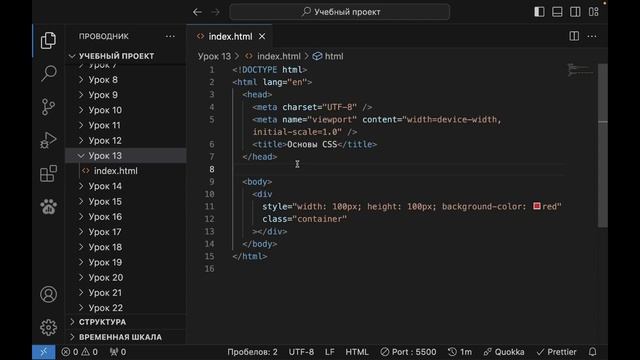Expand the Урок 8 folder
The height and width of the screenshot is (360, 640).
tap(126, 80)
